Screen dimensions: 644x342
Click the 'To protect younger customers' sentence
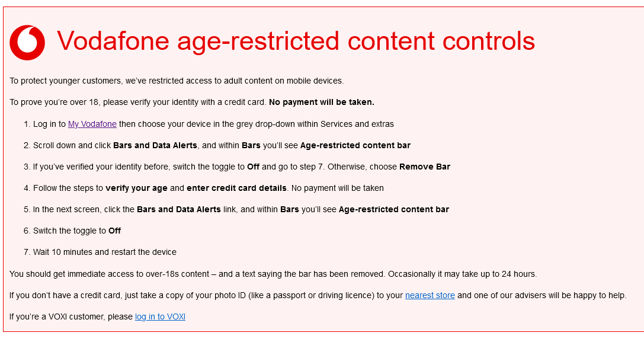pyautogui.click(x=177, y=81)
